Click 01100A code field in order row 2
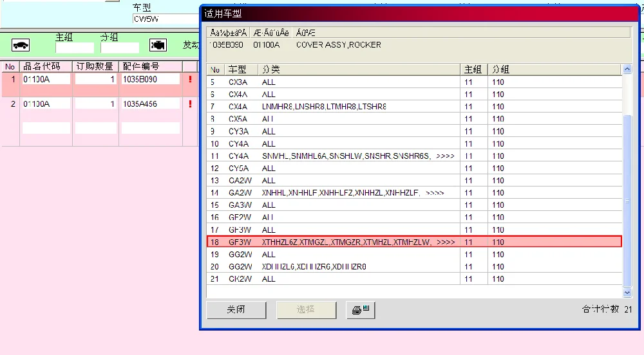Viewport: 644px width, 355px height. 46,104
